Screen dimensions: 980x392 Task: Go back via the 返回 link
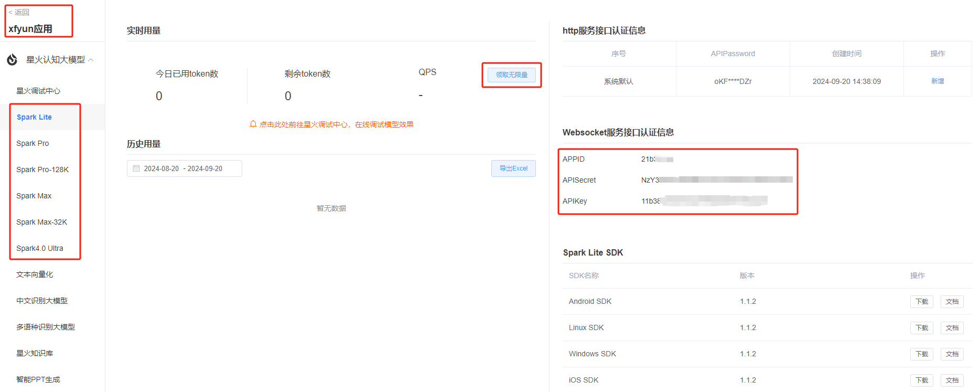click(19, 12)
